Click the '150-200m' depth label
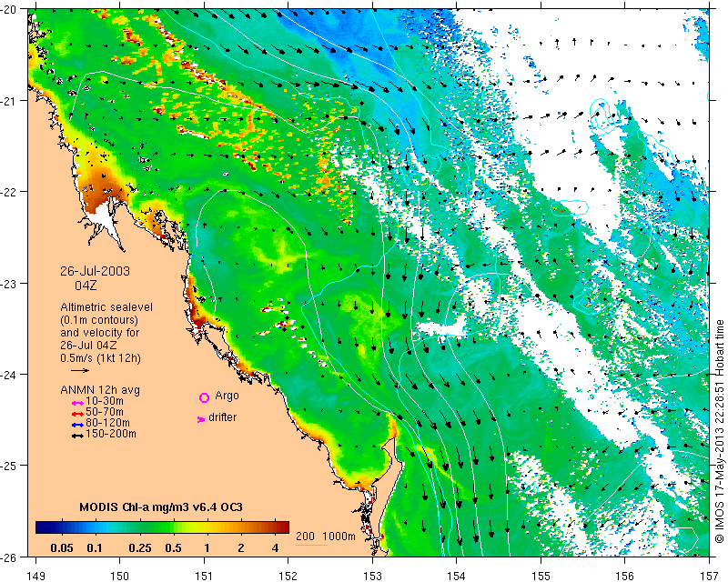Image resolution: width=728 pixels, height=582 pixels. pos(110,434)
